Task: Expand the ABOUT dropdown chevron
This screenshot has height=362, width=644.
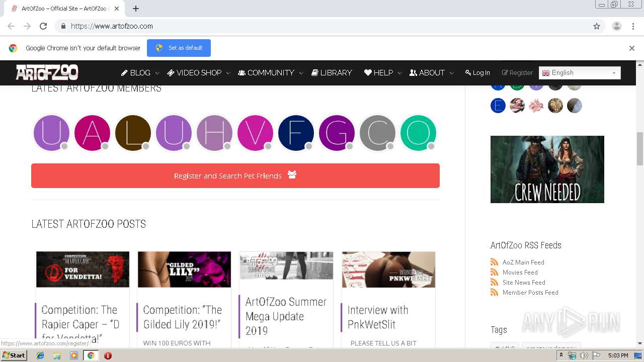Action: [451, 73]
